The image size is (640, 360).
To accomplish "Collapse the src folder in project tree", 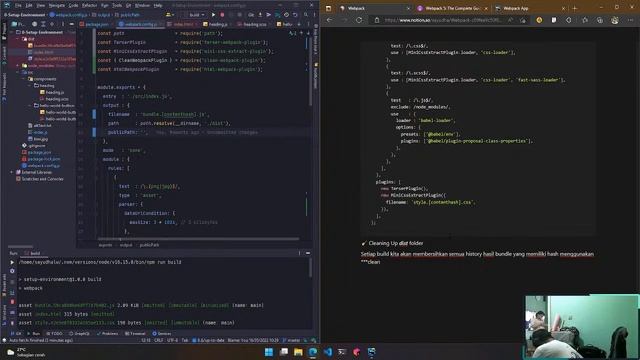I will click(18, 72).
